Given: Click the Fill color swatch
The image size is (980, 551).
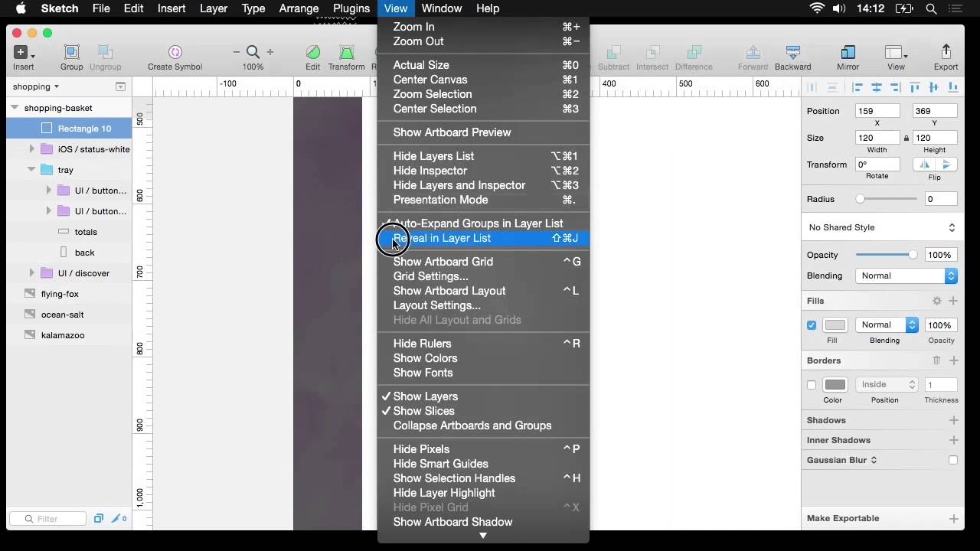Looking at the screenshot, I should tap(835, 325).
